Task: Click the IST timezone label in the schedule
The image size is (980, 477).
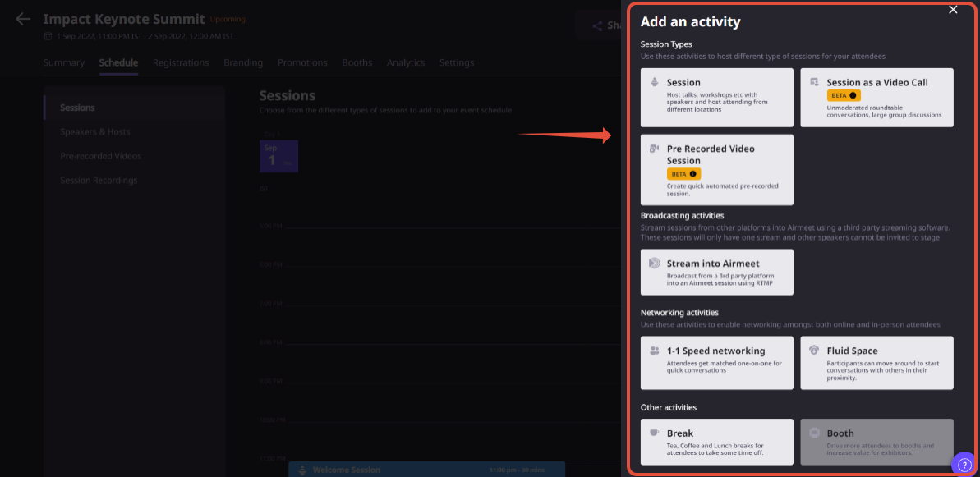Action: [x=263, y=189]
